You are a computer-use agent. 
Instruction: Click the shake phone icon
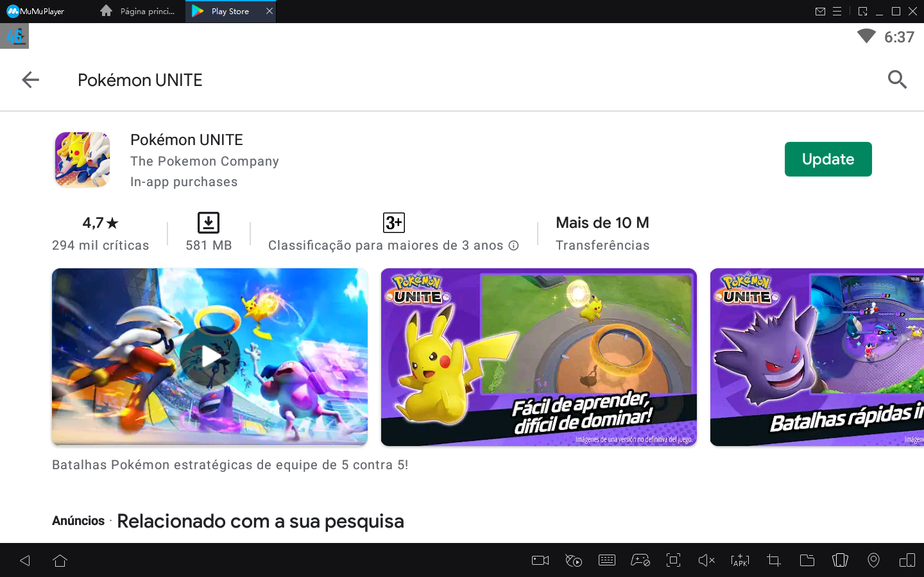coord(840,560)
